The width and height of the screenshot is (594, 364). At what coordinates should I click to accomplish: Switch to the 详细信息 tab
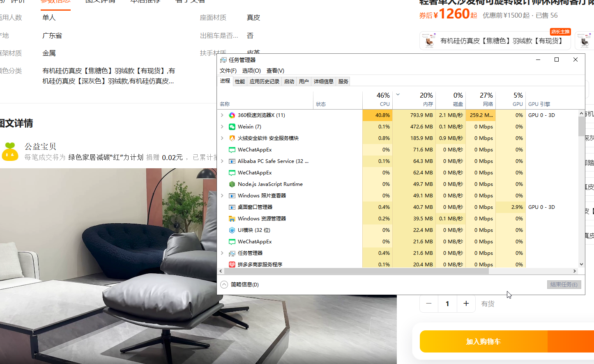pos(323,81)
